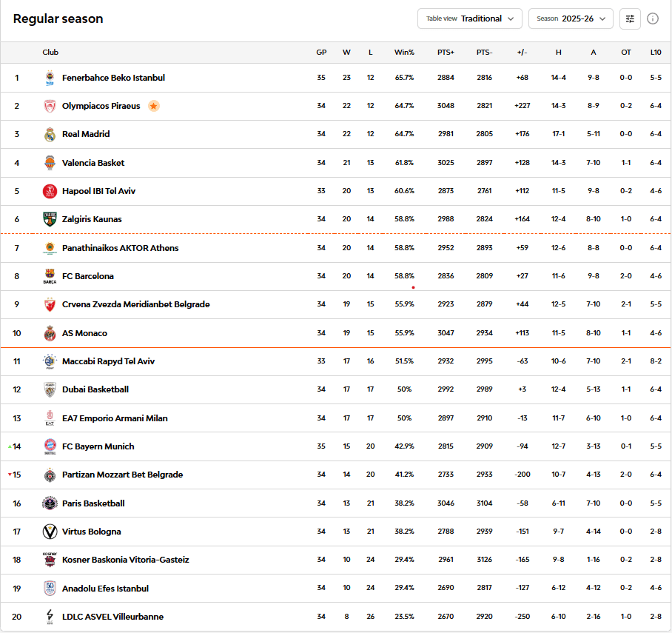Open the Dubai Basketball team link
This screenshot has height=633, width=672.
pos(95,389)
